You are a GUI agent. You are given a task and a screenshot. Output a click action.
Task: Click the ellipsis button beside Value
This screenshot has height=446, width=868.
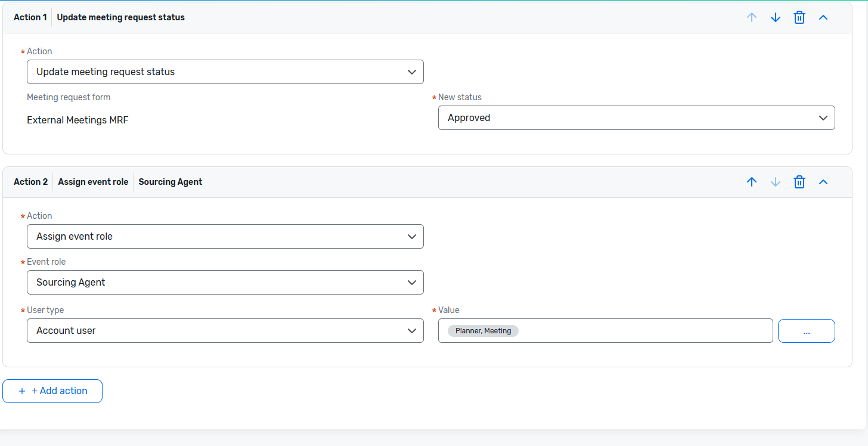[806, 331]
